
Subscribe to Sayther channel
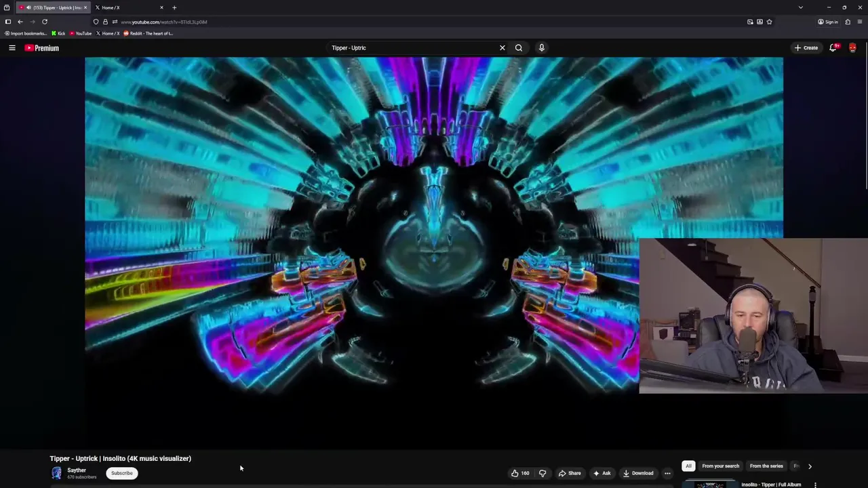click(x=122, y=473)
